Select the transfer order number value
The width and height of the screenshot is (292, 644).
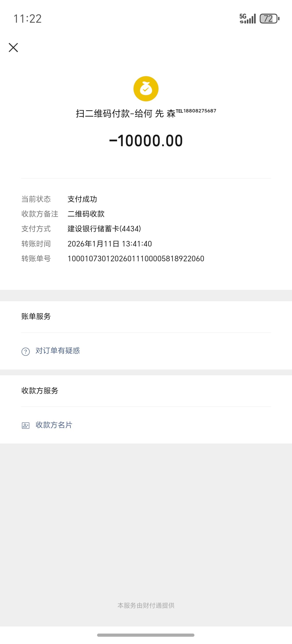click(136, 259)
